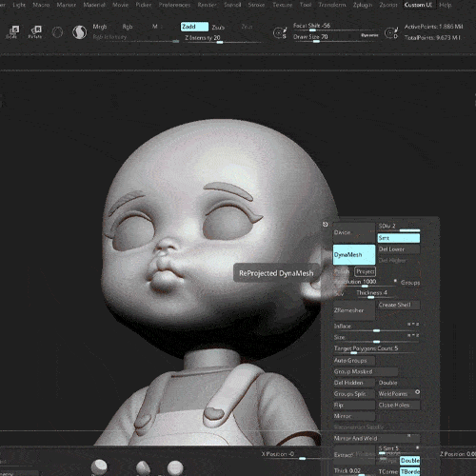
Task: Click the Project option next to Polish
Action: click(x=365, y=271)
